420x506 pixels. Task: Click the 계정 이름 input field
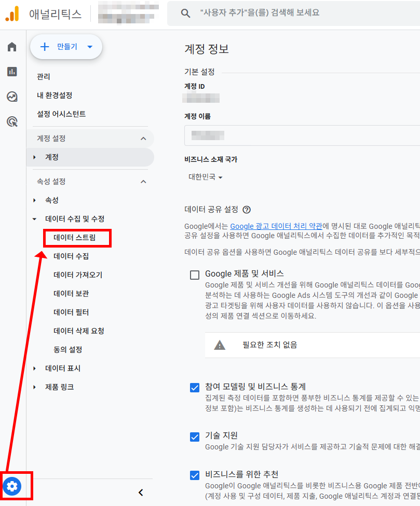point(302,135)
